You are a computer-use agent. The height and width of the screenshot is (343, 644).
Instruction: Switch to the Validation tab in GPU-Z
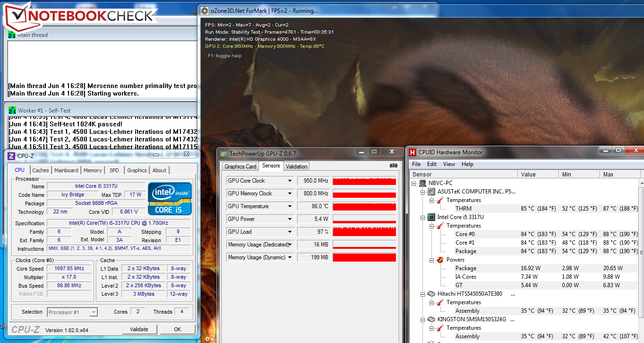point(297,167)
